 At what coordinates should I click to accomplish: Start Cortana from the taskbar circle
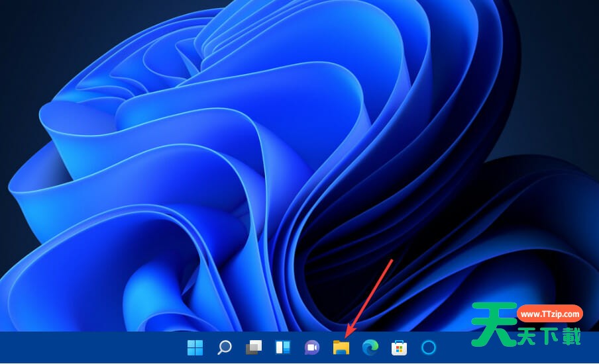tap(428, 347)
